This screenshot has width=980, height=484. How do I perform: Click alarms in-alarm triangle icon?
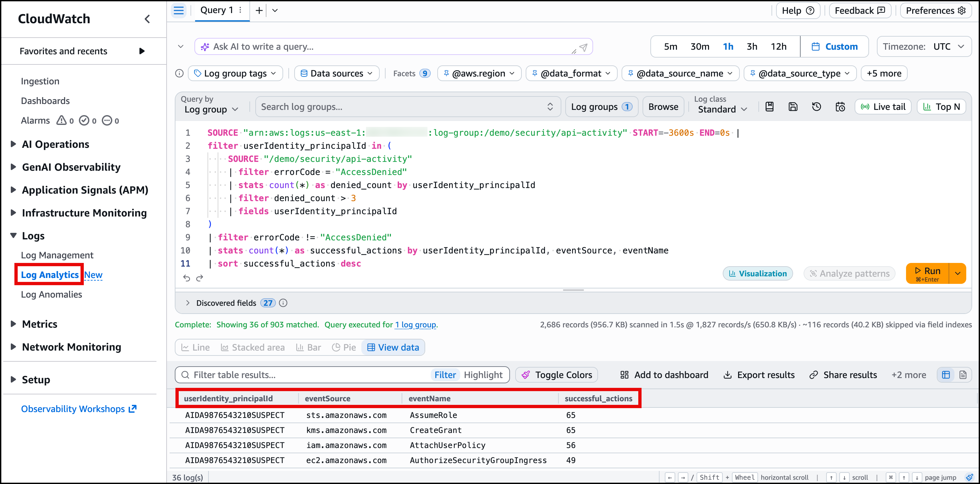[x=61, y=121]
